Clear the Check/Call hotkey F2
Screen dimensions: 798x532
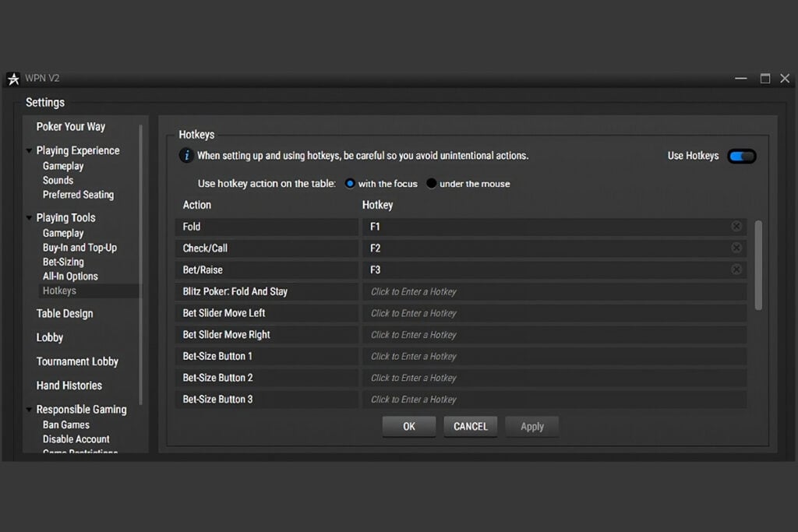tap(736, 248)
